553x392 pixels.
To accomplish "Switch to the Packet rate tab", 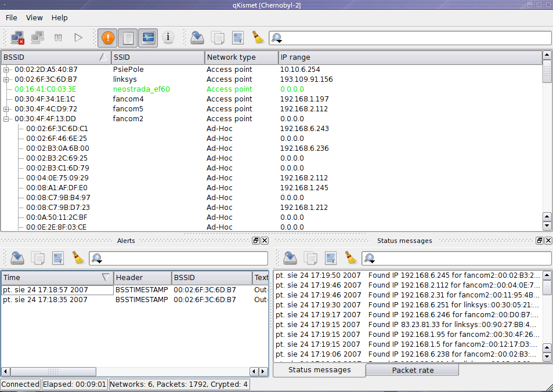I will point(412,370).
